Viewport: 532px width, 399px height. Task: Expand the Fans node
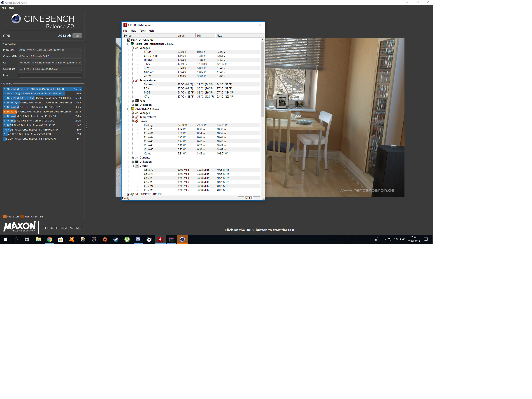click(132, 101)
